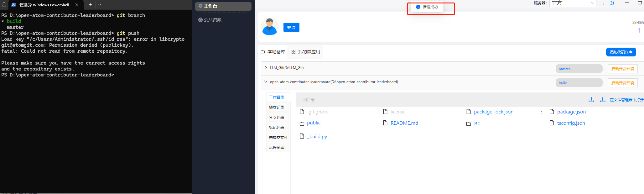Viewport: 644px width, 194px height.
Task: Click the download arrow icon in the file browser header
Action: coord(591,100)
